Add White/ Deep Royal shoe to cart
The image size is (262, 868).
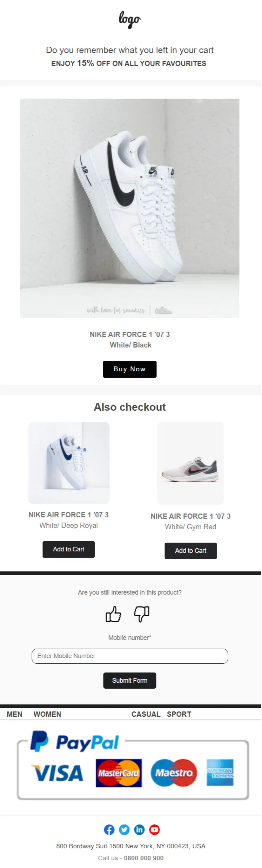tap(69, 549)
